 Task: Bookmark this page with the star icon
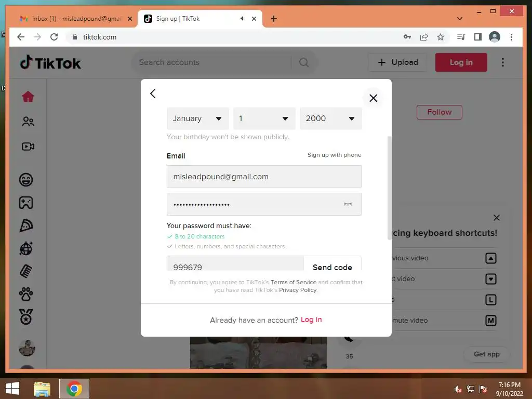coord(441,37)
